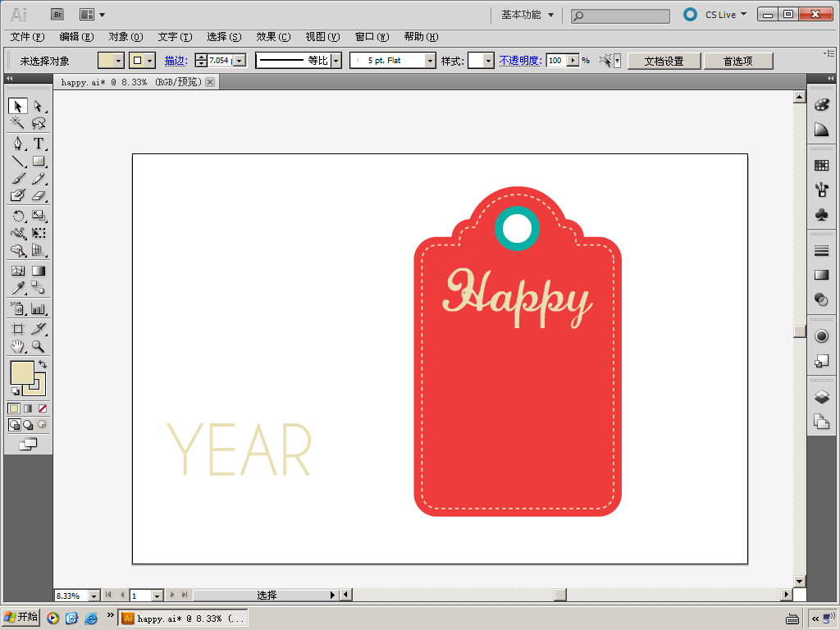Swap fill and stroke colors

click(x=43, y=364)
